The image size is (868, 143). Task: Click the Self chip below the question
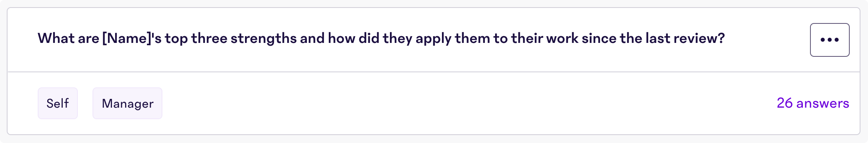pyautogui.click(x=58, y=103)
